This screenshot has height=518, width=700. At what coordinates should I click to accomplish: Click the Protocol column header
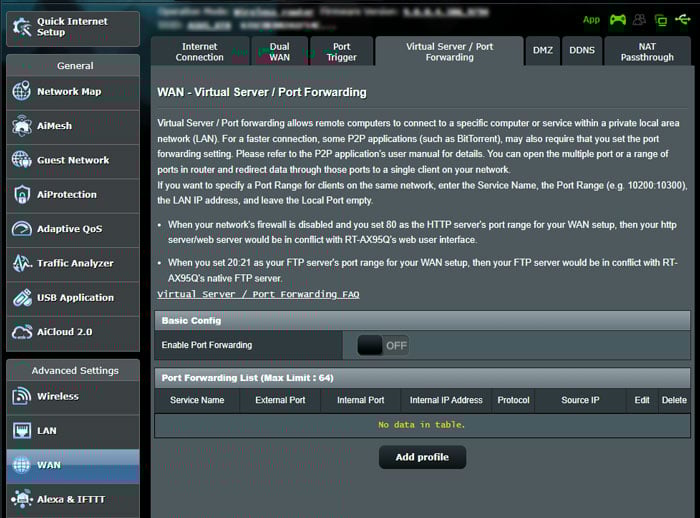(513, 400)
